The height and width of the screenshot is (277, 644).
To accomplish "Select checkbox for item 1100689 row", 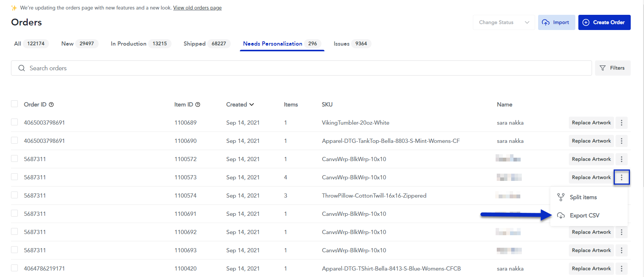I will 14,122.
